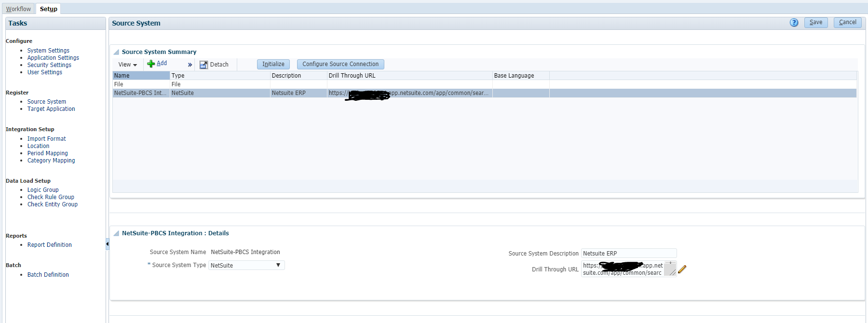This screenshot has width=868, height=323.
Task: Click Configure Source Connection button
Action: pos(340,64)
